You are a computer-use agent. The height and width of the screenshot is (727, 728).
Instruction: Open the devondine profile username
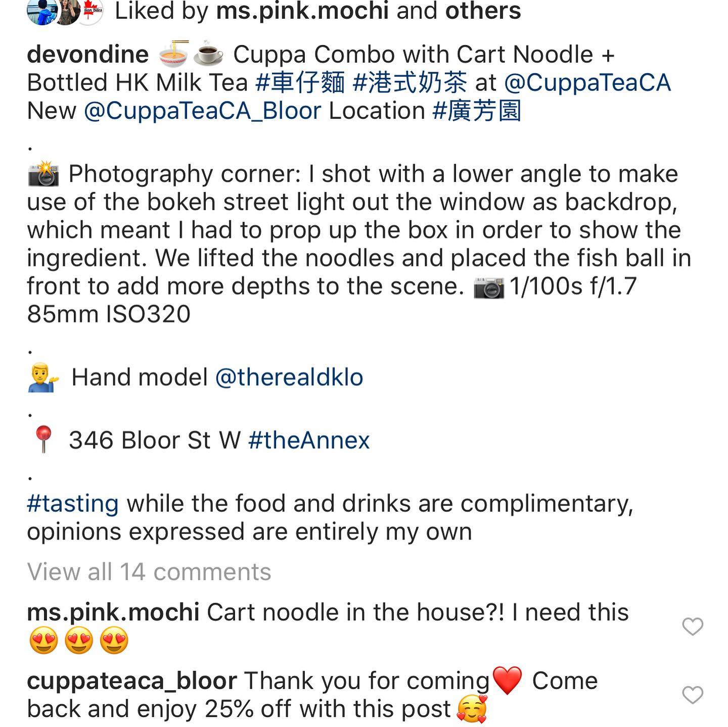(x=88, y=55)
